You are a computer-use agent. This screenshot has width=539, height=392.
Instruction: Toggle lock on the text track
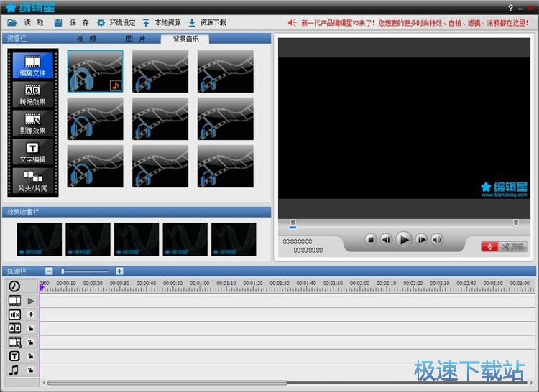[x=31, y=356]
